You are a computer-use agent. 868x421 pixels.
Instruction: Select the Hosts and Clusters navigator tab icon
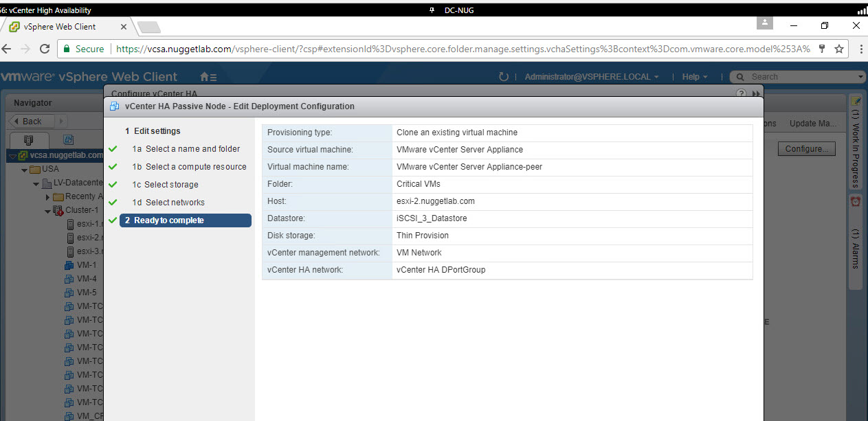pos(28,139)
